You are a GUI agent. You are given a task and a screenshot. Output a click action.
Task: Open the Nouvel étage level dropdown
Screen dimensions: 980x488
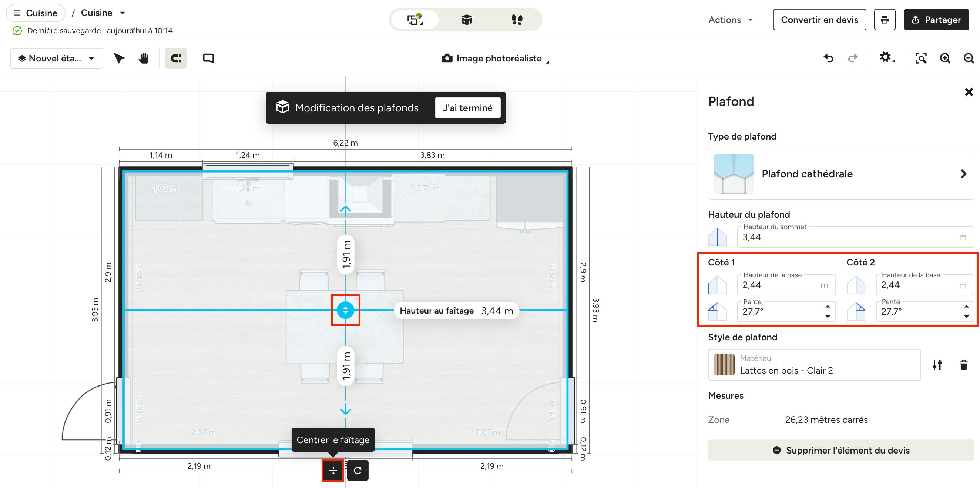[x=57, y=58]
